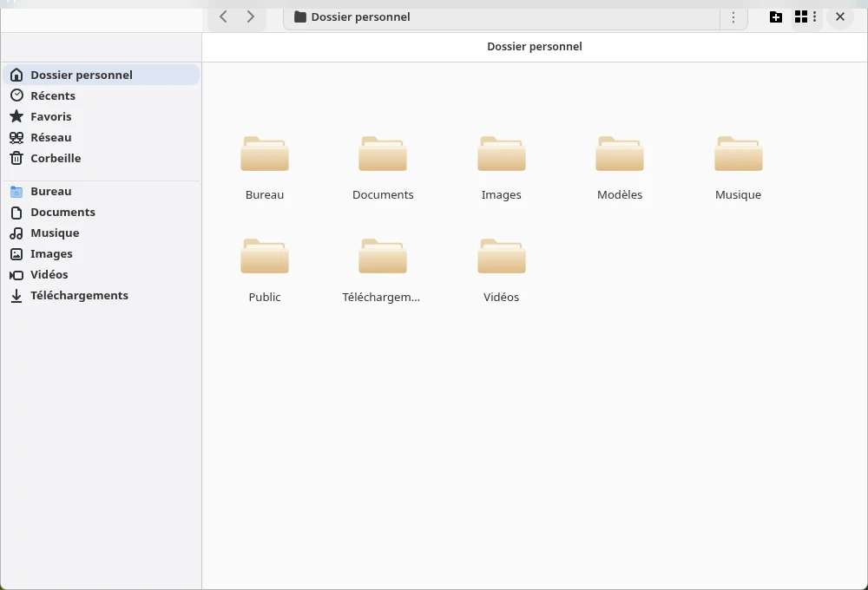Viewport: 868px width, 590px height.
Task: Go forward to the next folder
Action: (x=250, y=16)
